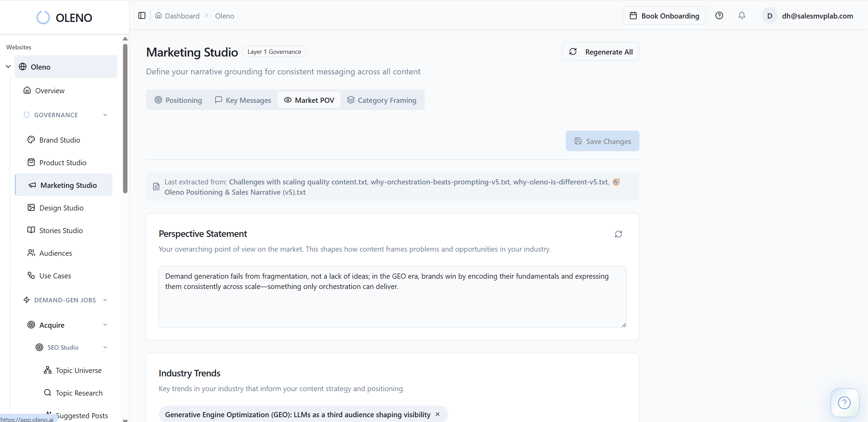The width and height of the screenshot is (868, 422).
Task: Switch to the Positioning tab
Action: 178,100
